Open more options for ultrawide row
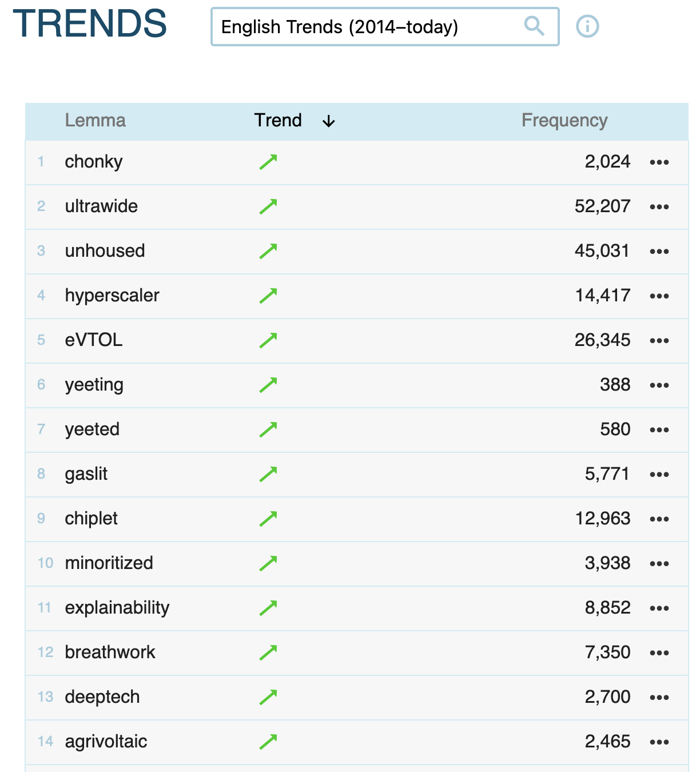The height and width of the screenshot is (772, 700). click(x=659, y=207)
